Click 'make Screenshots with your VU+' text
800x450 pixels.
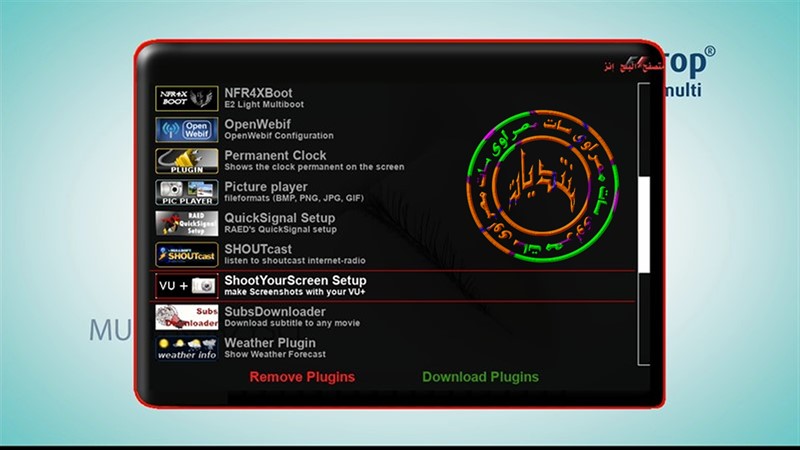coord(295,292)
